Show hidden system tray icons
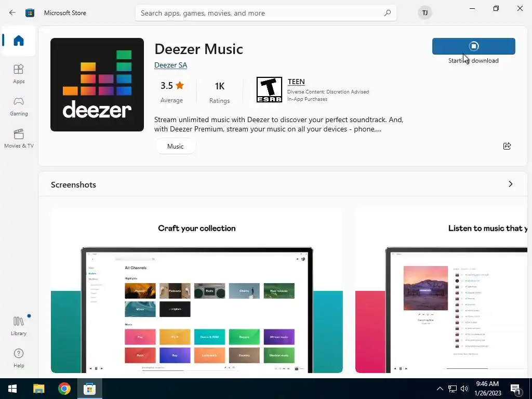 click(x=440, y=389)
